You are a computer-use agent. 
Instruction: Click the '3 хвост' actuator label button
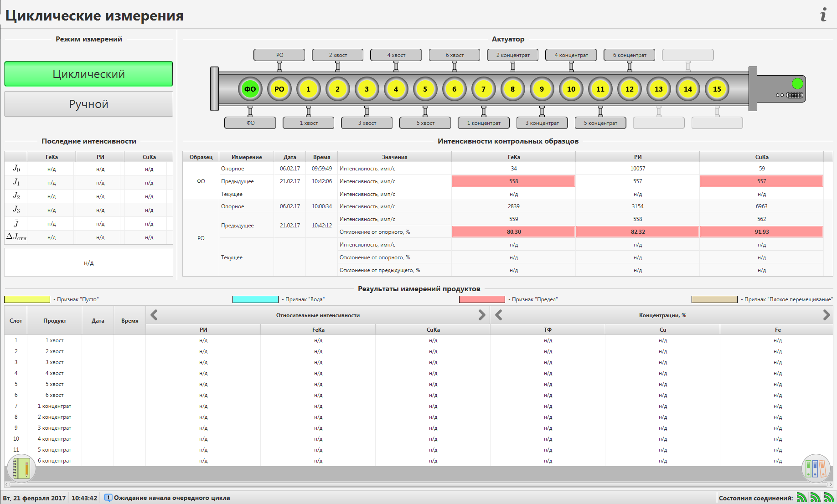point(367,123)
